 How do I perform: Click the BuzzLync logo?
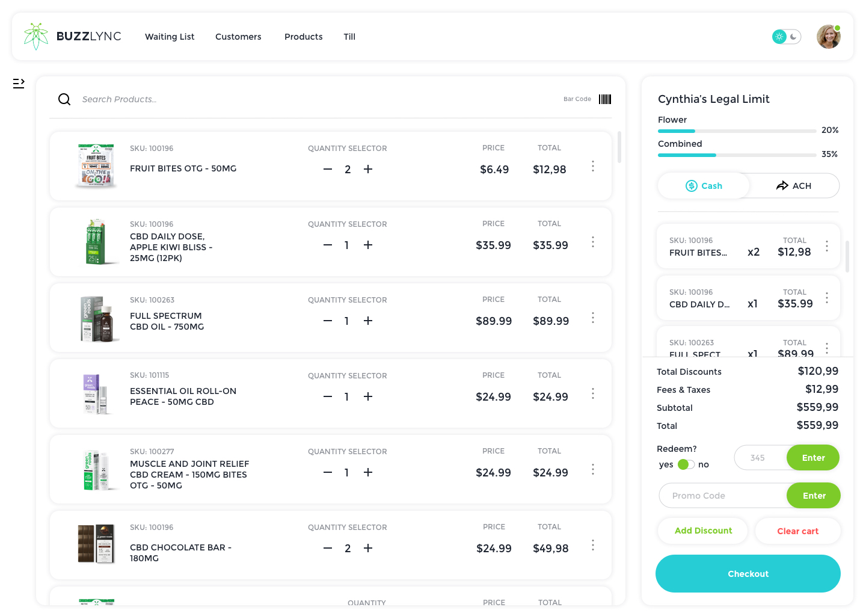(72, 37)
